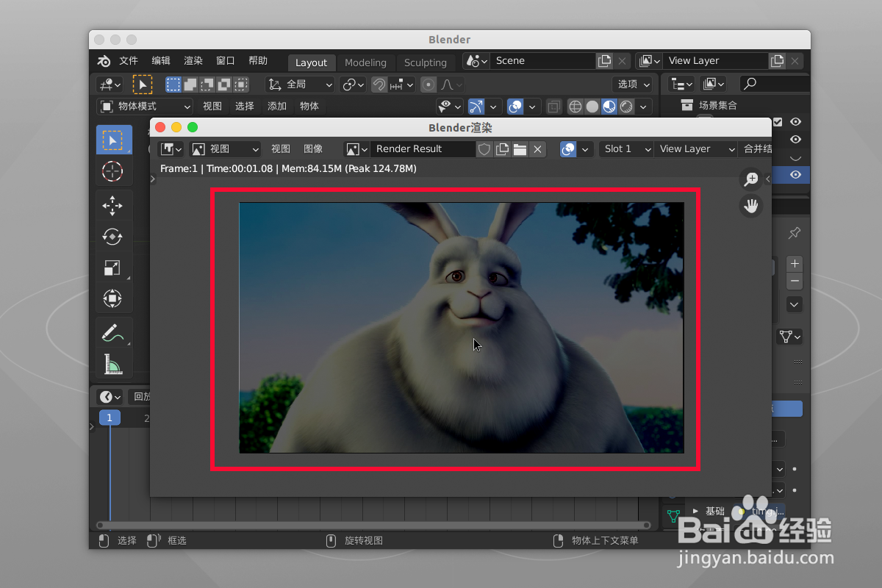The image size is (882, 588).
Task: Activate the Annotate tool
Action: click(114, 332)
